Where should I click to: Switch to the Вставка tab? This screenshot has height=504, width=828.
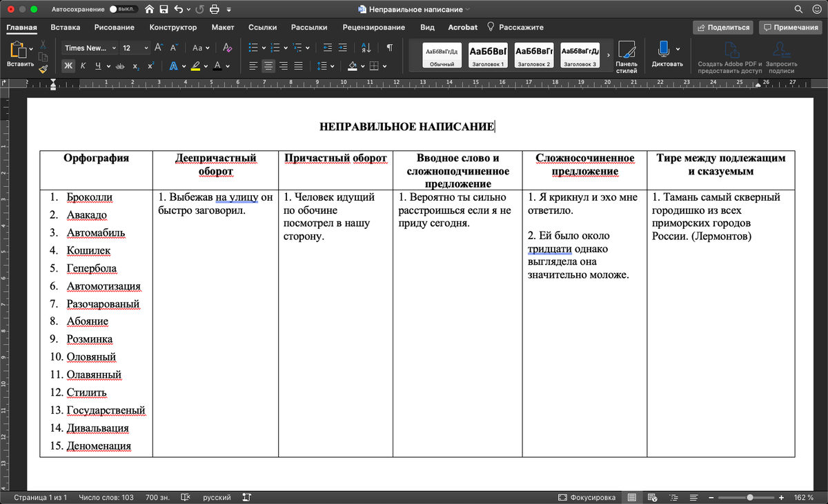click(65, 28)
